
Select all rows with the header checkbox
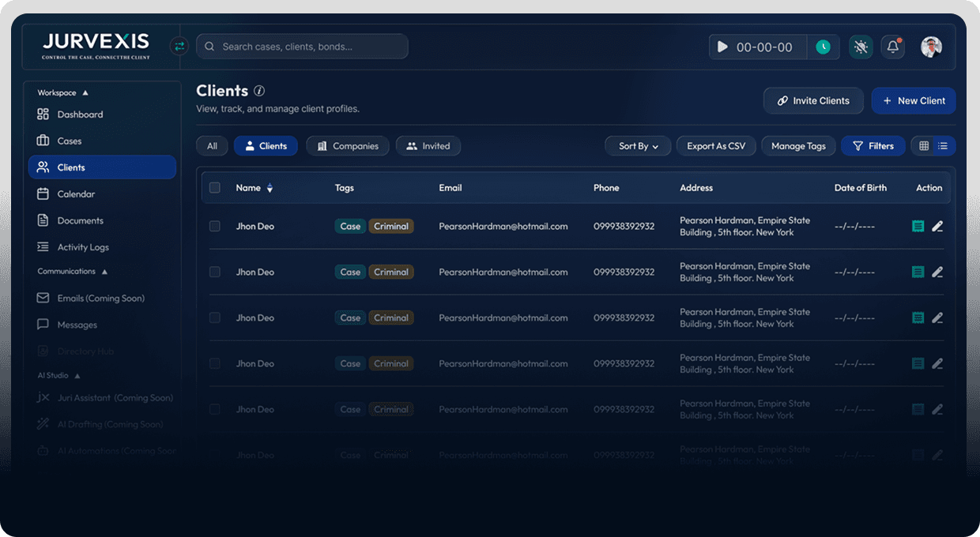coord(215,188)
